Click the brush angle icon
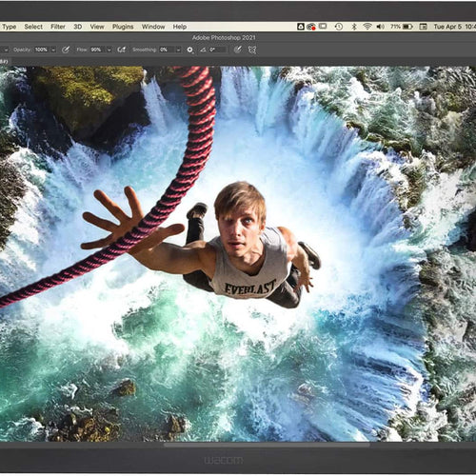The image size is (476, 476). tap(203, 50)
